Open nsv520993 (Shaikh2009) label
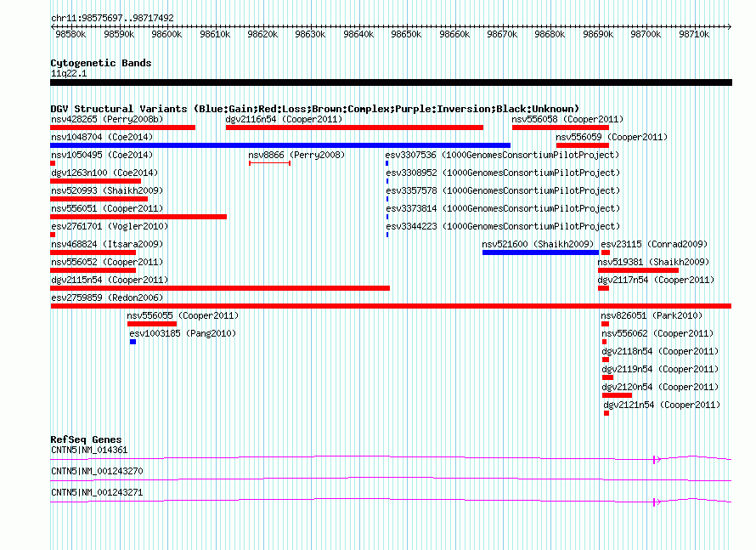The image size is (756, 550). pyautogui.click(x=107, y=190)
